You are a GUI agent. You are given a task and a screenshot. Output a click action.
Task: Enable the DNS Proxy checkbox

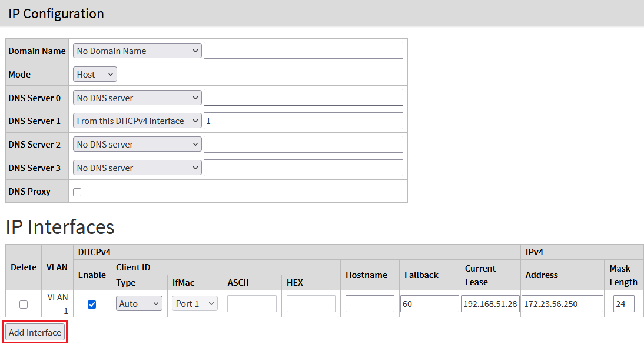[x=77, y=191]
